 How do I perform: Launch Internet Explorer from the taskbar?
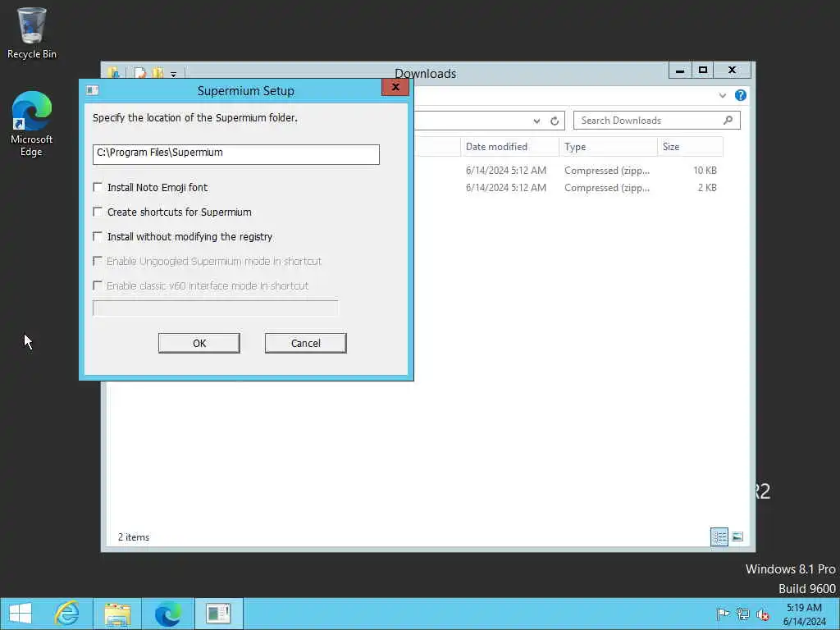[x=67, y=614]
